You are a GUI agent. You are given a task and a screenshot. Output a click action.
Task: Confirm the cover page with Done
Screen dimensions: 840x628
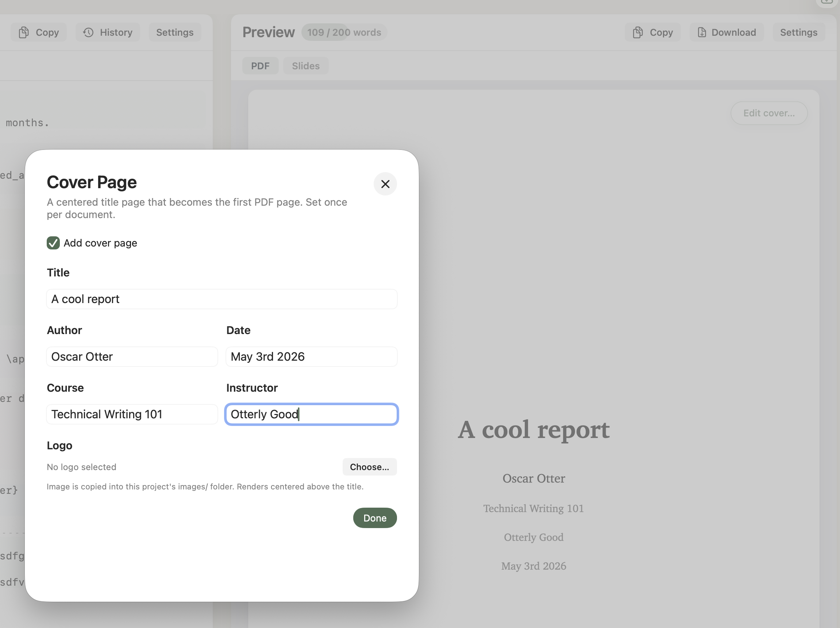pyautogui.click(x=375, y=518)
